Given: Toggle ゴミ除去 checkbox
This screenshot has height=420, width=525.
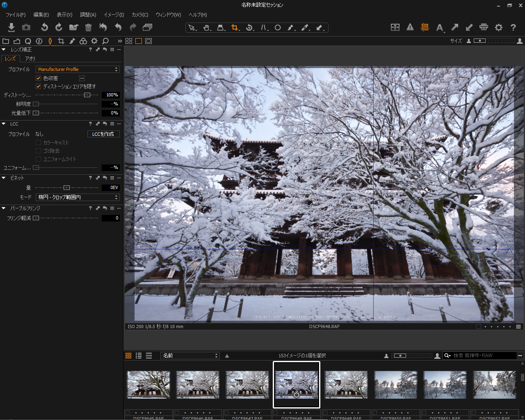Looking at the screenshot, I should [x=39, y=151].
